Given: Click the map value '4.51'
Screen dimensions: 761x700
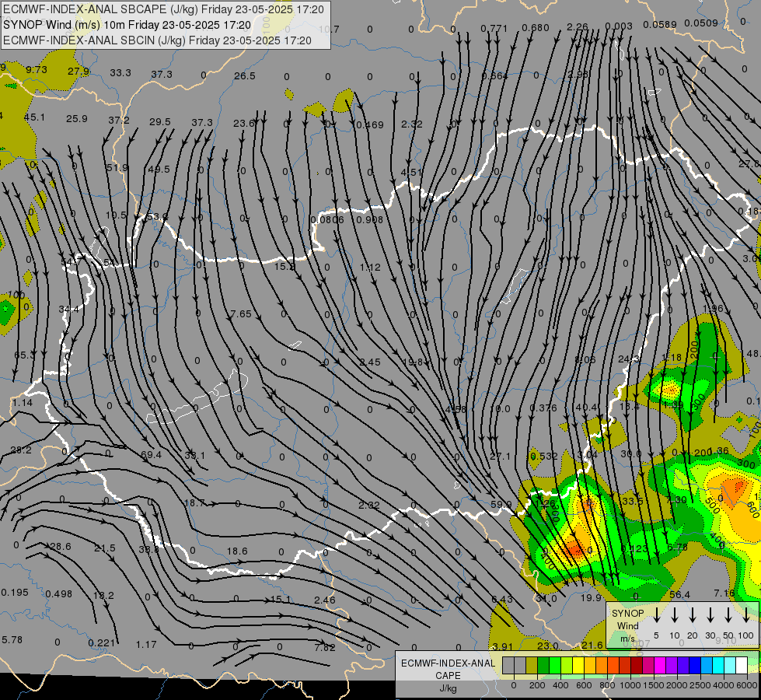Looking at the screenshot, I should [411, 173].
